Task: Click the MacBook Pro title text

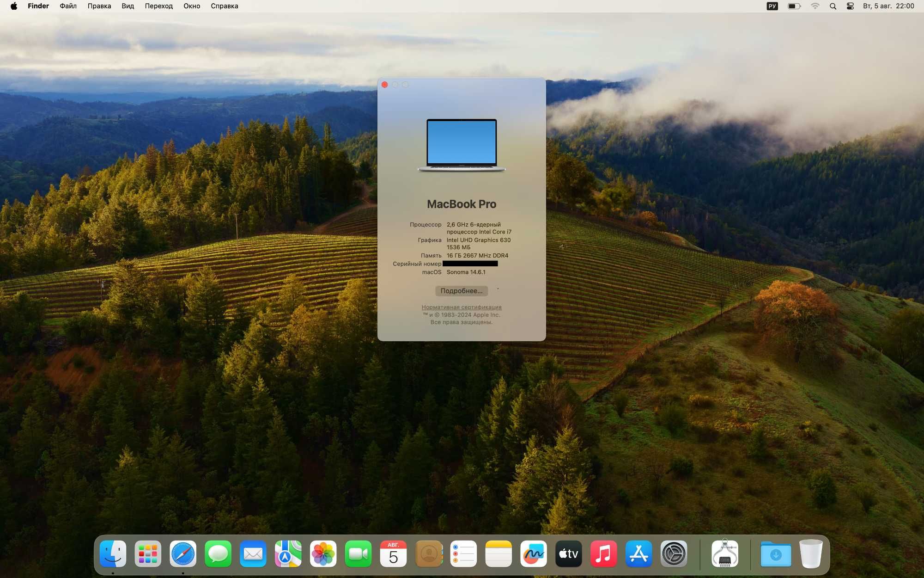Action: (x=462, y=204)
